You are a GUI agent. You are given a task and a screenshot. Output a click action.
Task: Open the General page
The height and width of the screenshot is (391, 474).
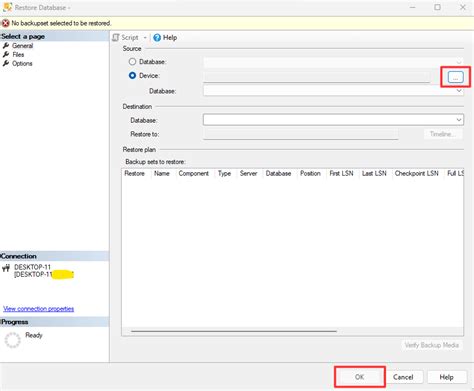pos(22,46)
